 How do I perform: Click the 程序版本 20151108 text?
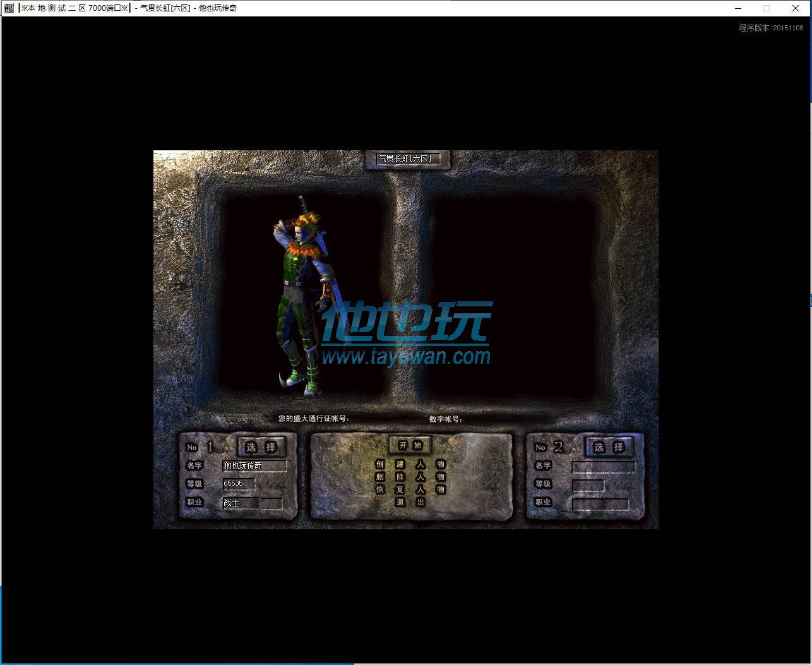[771, 28]
